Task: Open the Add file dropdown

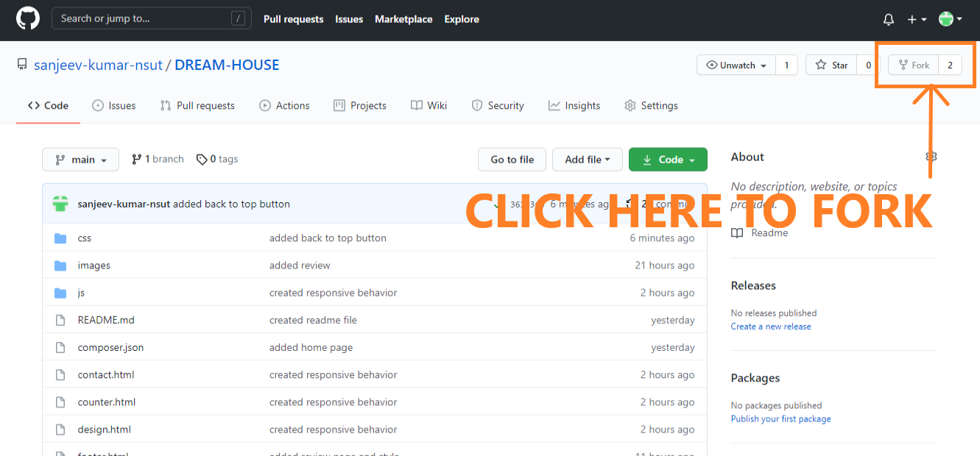Action: click(x=588, y=160)
